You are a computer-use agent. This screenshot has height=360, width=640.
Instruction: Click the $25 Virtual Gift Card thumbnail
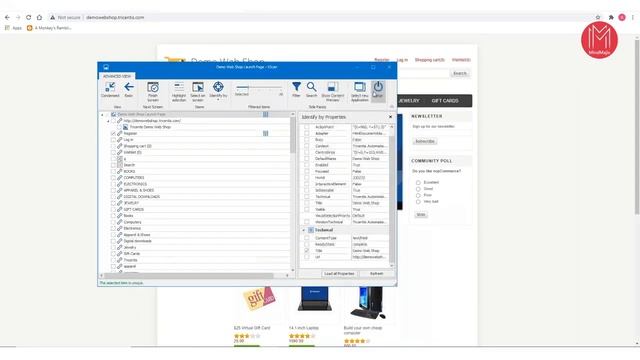pyautogui.click(x=259, y=300)
